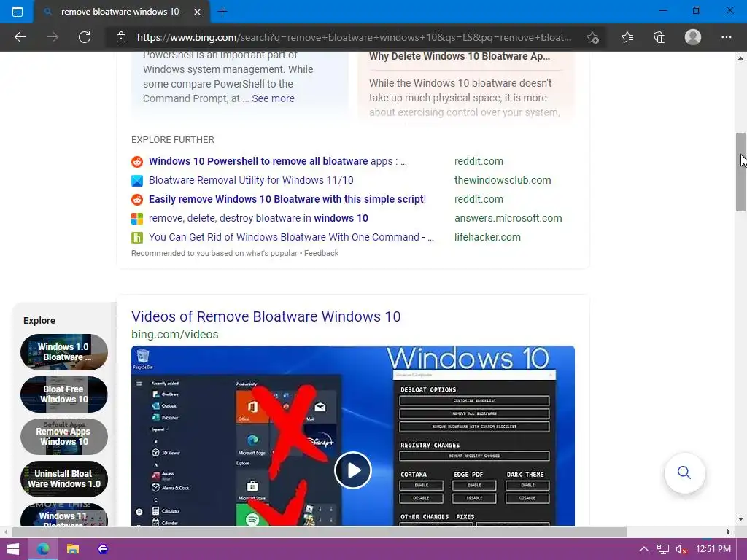Select Uninstall Bloat Ware Windows 1.0 chip
The image size is (747, 560).
pos(64,478)
